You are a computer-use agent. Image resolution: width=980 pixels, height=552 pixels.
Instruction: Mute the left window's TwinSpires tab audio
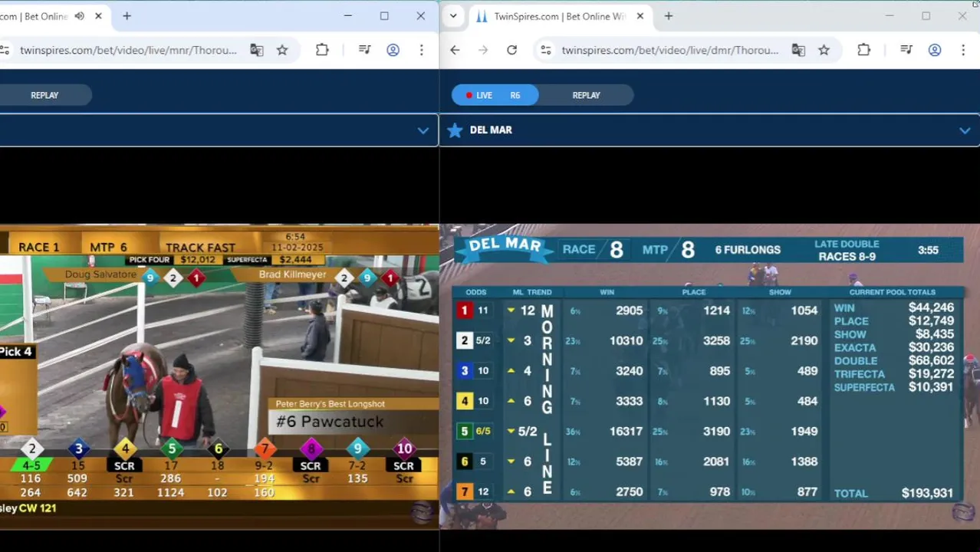point(80,16)
